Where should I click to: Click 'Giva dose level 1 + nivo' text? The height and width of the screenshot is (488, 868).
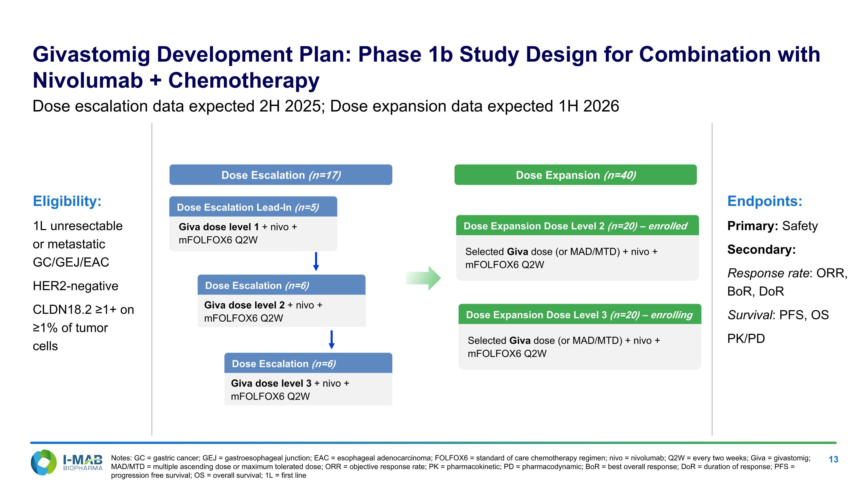pos(238,233)
